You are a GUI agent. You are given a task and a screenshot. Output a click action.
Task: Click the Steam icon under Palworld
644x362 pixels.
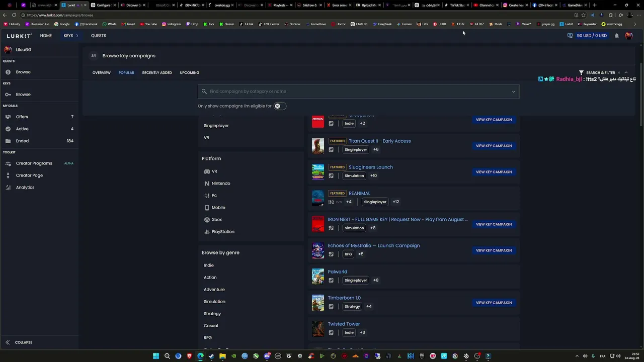click(331, 280)
